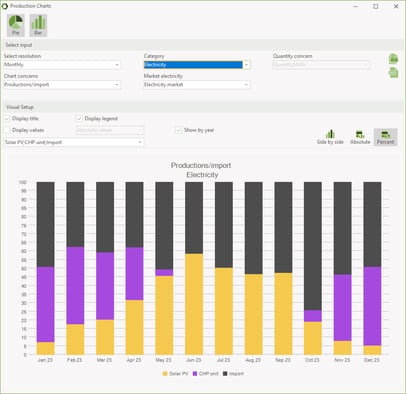Click the 'Import' legend label
Image resolution: width=406 pixels, height=394 pixels.
[x=236, y=374]
